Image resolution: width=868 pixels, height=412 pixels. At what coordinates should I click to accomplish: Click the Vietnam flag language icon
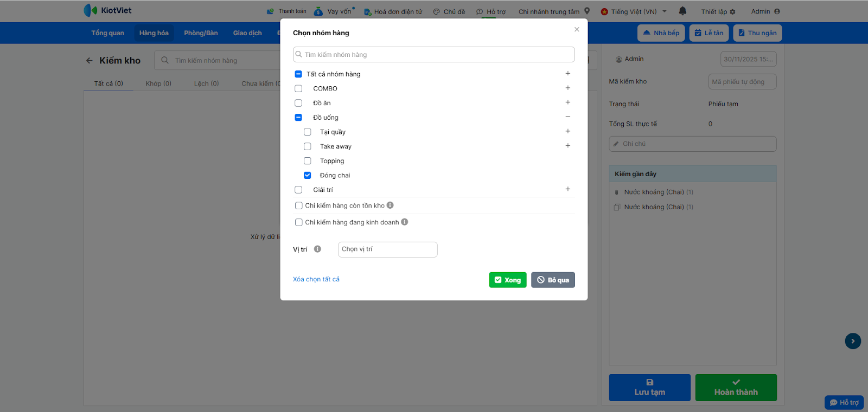point(604,11)
